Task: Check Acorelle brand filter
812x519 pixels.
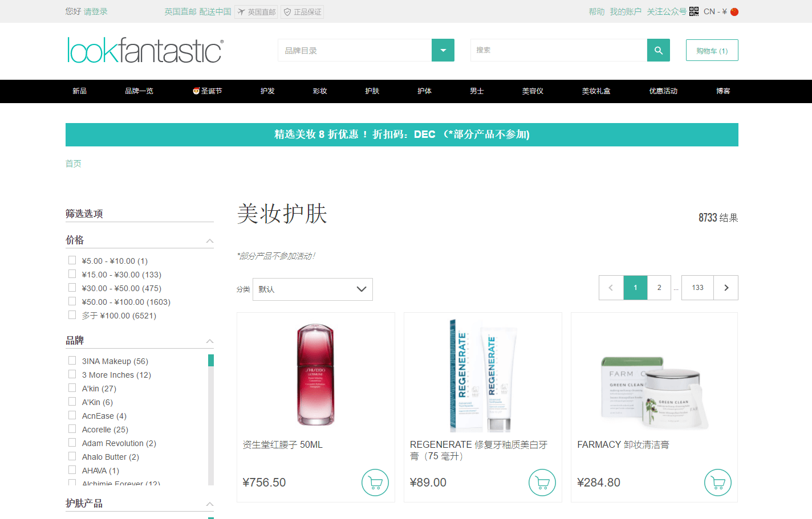Action: [x=72, y=428]
